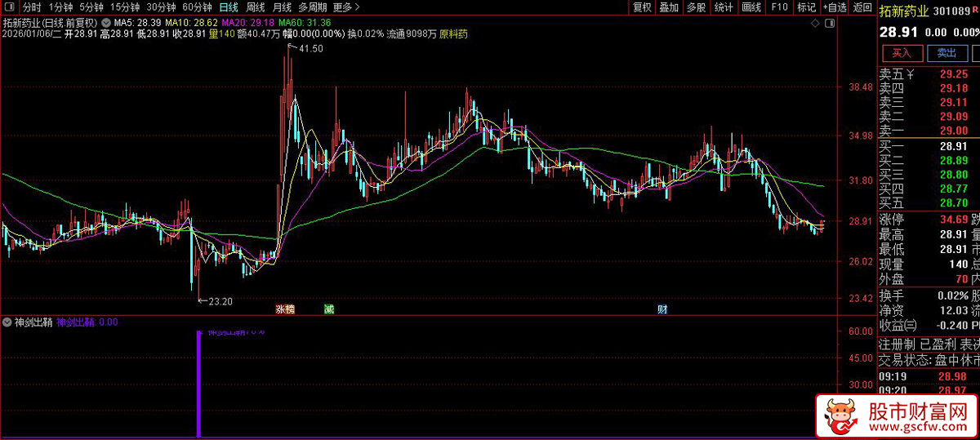The height and width of the screenshot is (440, 980).
Task: Click the 收益(三) value -0.240
Action: (951, 324)
